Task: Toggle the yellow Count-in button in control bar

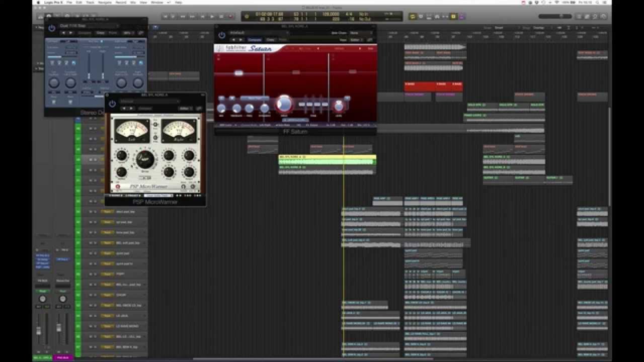Action: pos(453,17)
